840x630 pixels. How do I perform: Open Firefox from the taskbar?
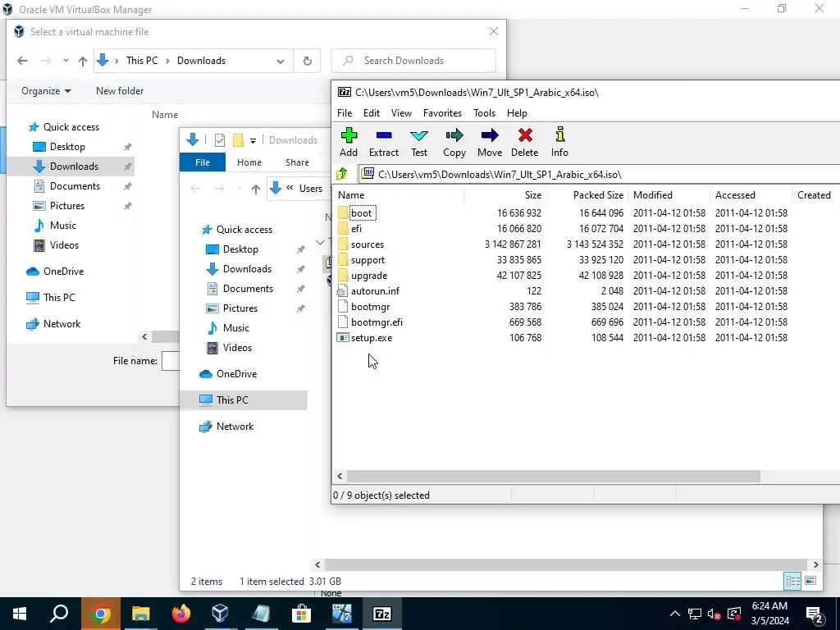click(x=181, y=614)
